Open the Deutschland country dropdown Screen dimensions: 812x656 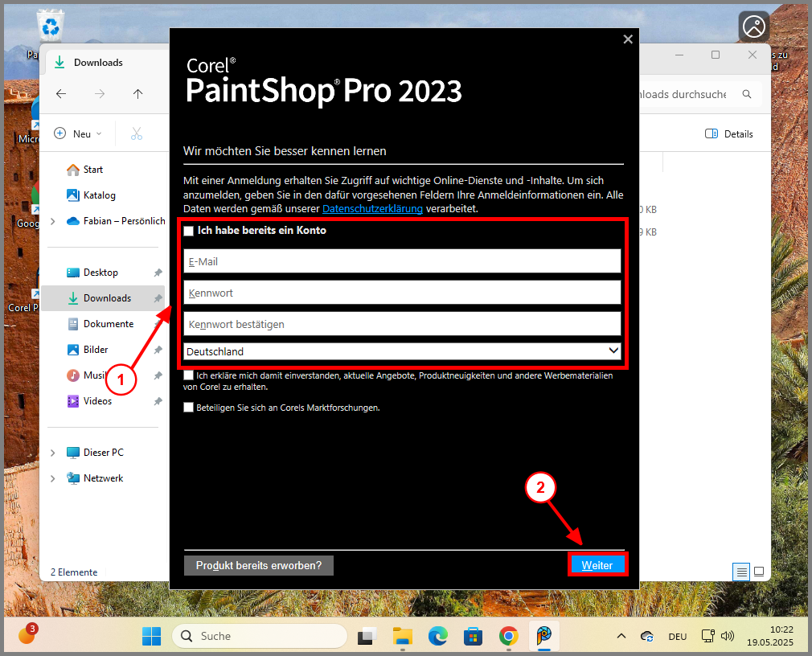pos(614,351)
